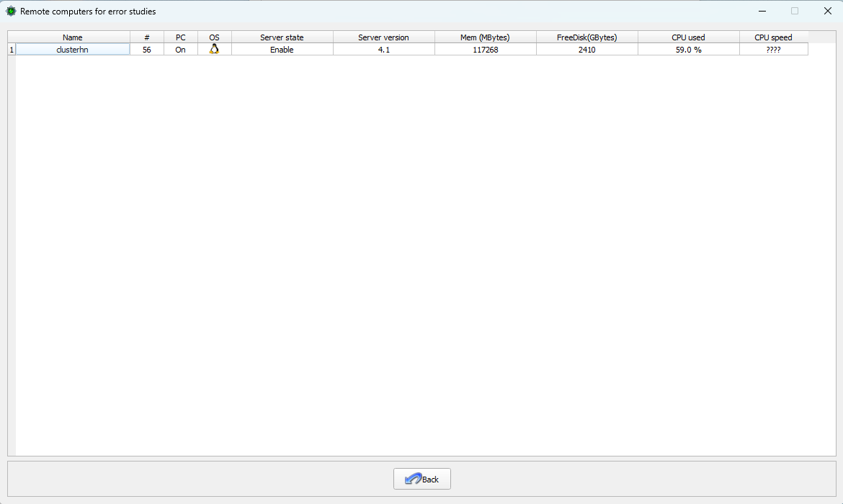Viewport: 843px width, 504px height.
Task: Click the OS column header
Action: click(215, 37)
